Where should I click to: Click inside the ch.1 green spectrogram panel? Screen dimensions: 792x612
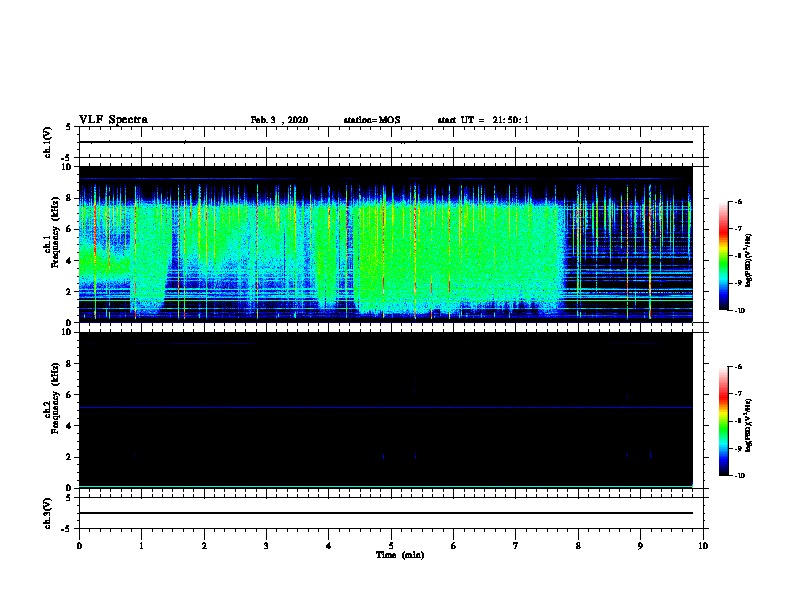[385, 244]
